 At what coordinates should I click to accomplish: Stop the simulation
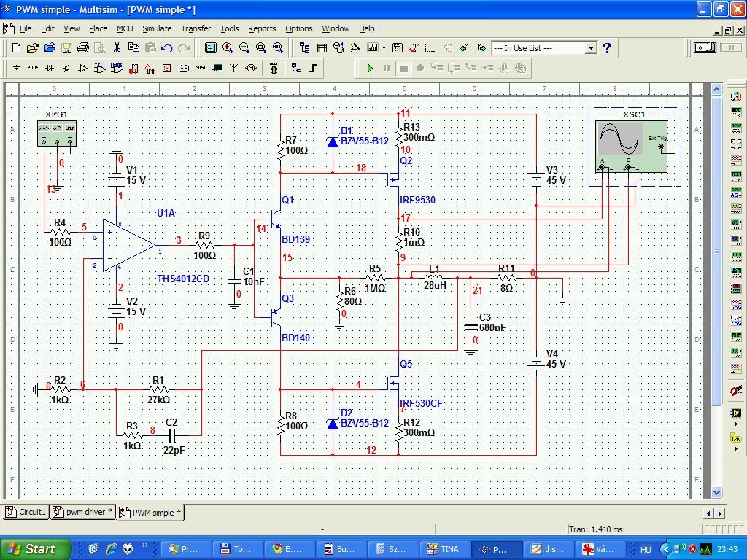403,69
